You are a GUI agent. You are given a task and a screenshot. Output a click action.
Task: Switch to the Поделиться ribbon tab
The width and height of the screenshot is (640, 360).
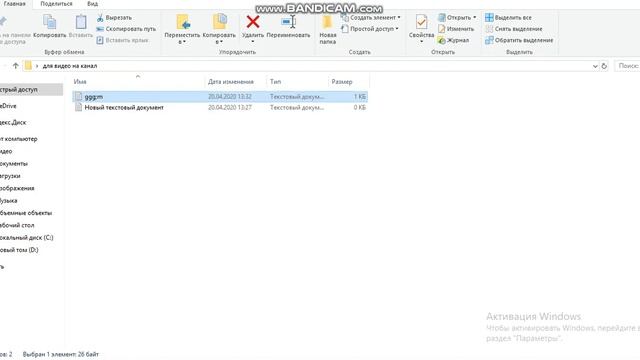(x=56, y=4)
